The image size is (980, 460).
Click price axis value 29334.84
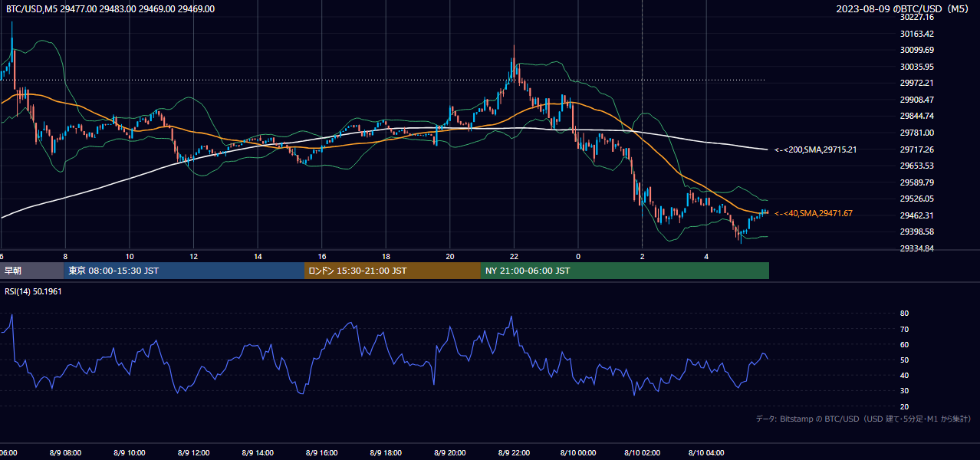917,248
